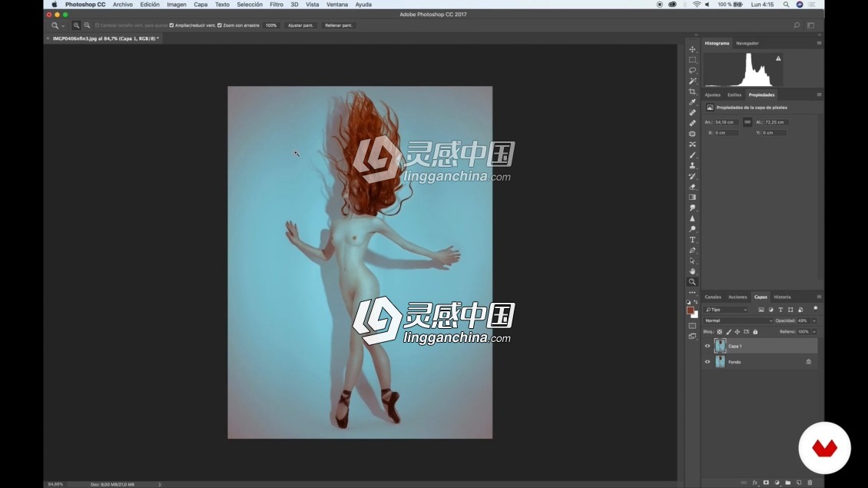Open the Histograma panel menu

pos(820,43)
